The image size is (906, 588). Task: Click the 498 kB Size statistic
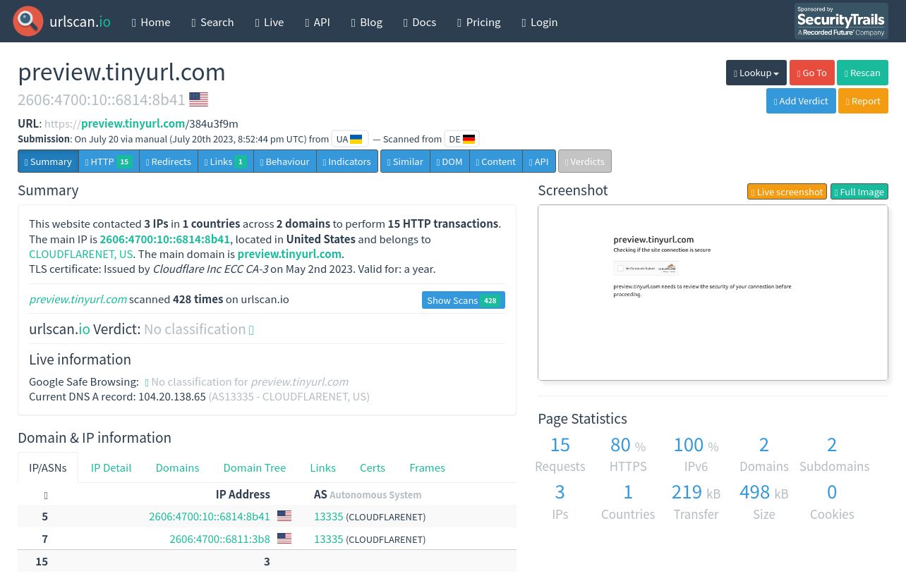764,502
